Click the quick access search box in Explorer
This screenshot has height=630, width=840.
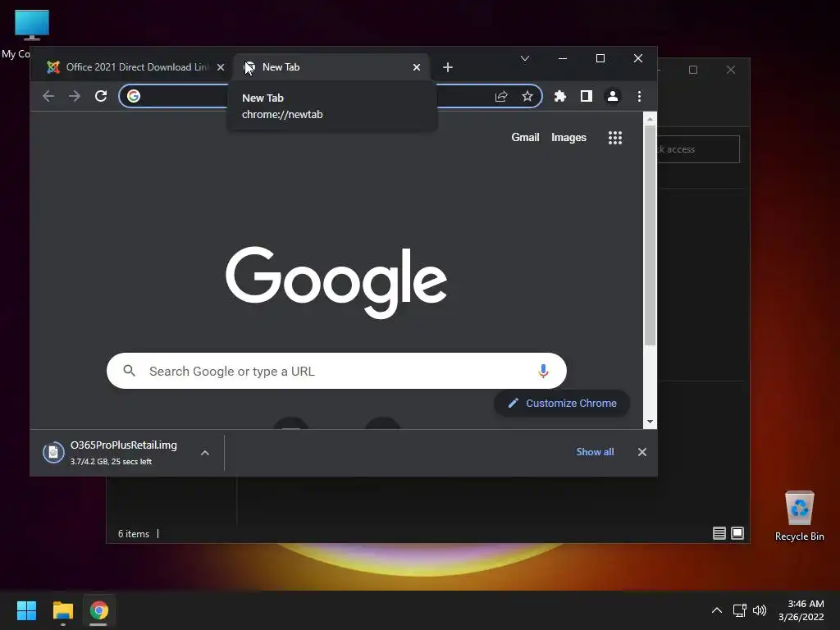[x=698, y=149]
